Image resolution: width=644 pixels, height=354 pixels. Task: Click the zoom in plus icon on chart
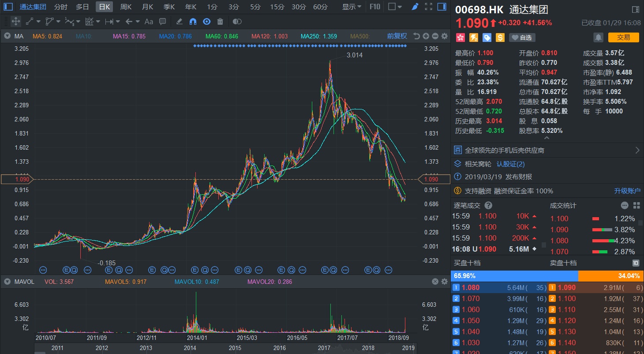coord(426,36)
